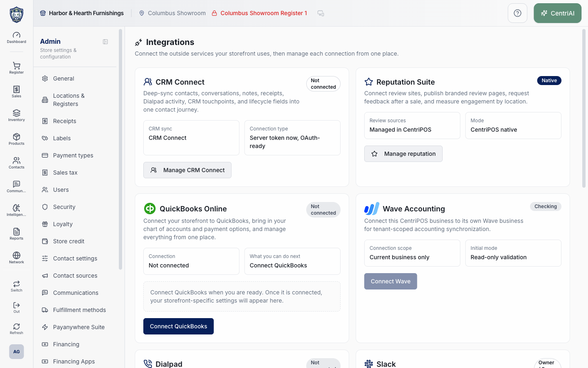The width and height of the screenshot is (588, 368).
Task: Open the help question mark icon
Action: 517,13
